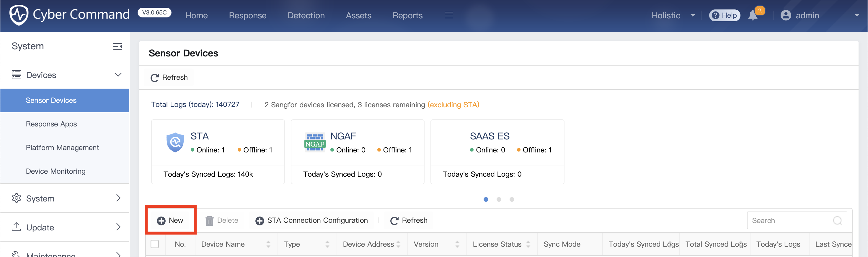The width and height of the screenshot is (868, 257).
Task: Click the top Refresh button under Sensor Devices
Action: (x=169, y=78)
